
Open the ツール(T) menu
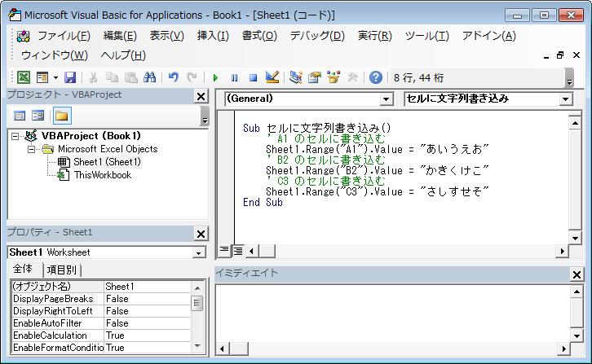427,36
